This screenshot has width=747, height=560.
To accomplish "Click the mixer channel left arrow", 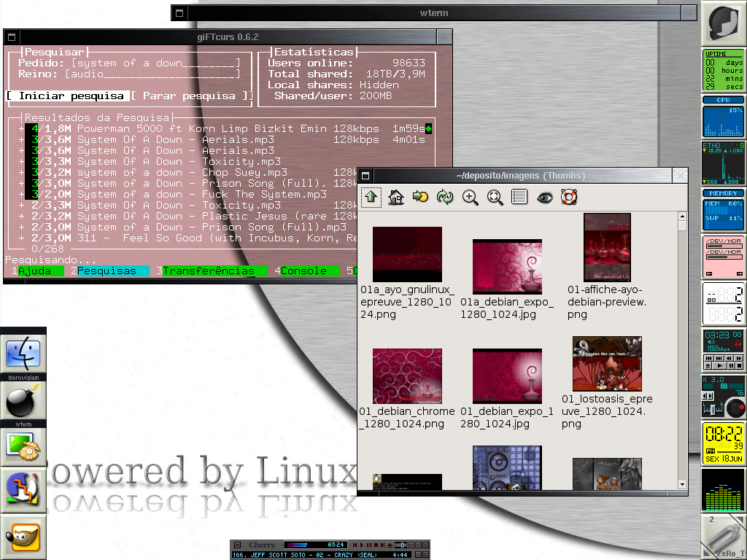I will (x=704, y=396).
